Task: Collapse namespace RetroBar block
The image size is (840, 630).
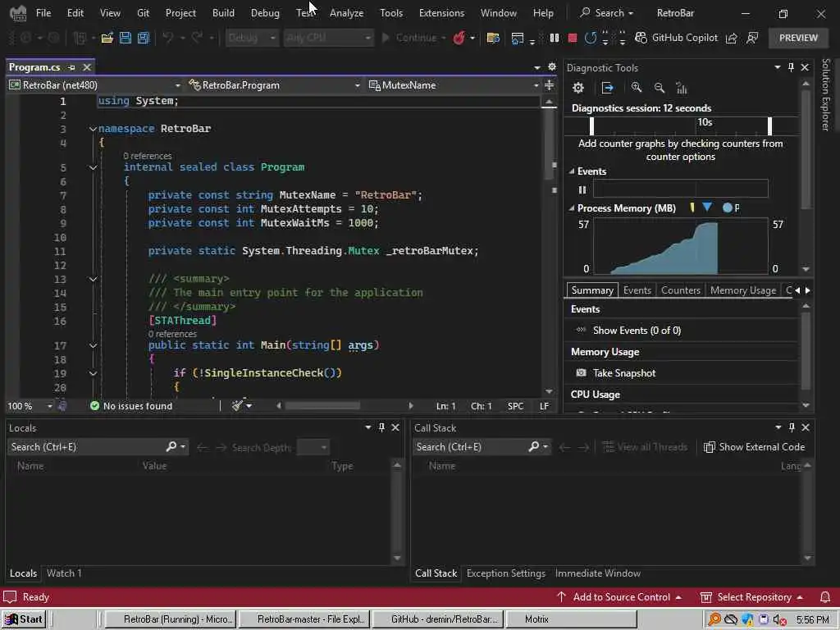Action: (x=93, y=129)
